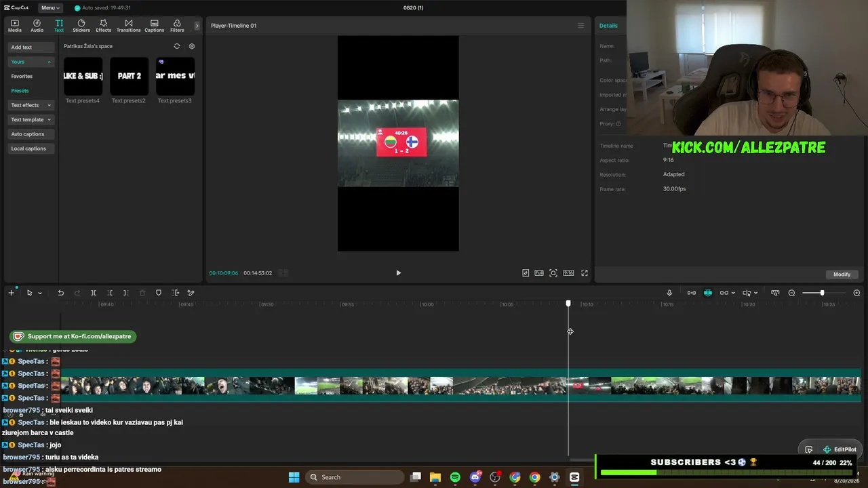The width and height of the screenshot is (868, 488).
Task: Select Presets in the text sidebar
Action: click(20, 91)
